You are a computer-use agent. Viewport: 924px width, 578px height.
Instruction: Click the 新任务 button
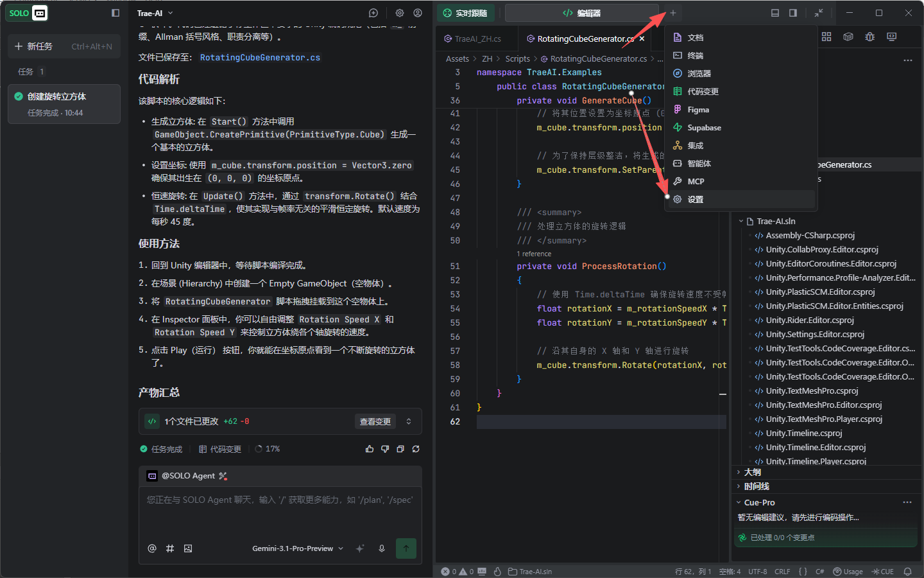pyautogui.click(x=64, y=46)
